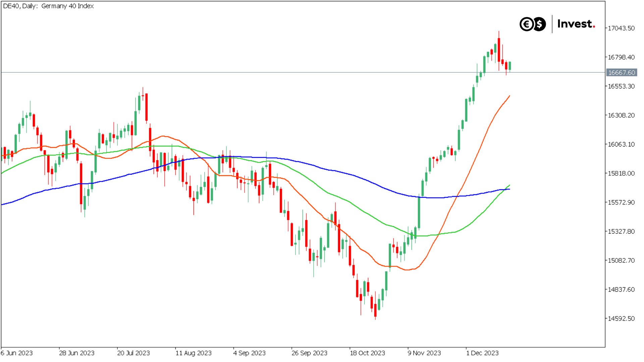
Task: Click the '28 Jun 2023' date label
Action: click(x=77, y=353)
